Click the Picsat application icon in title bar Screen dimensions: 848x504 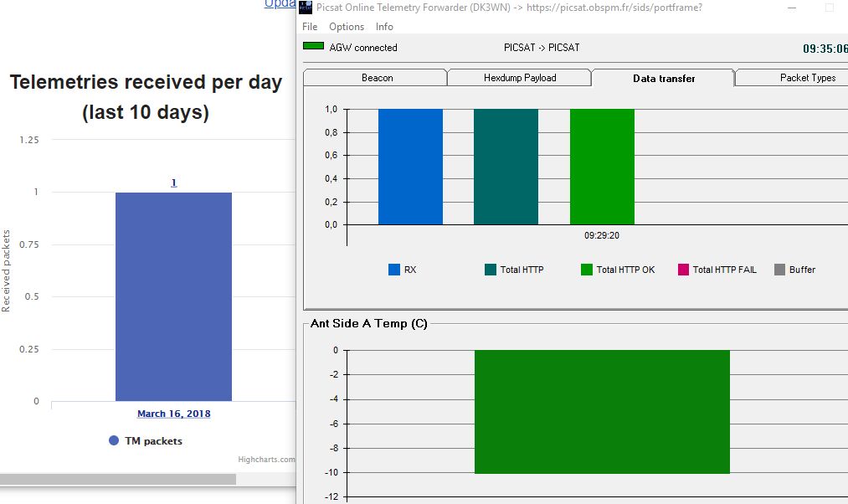click(x=306, y=8)
